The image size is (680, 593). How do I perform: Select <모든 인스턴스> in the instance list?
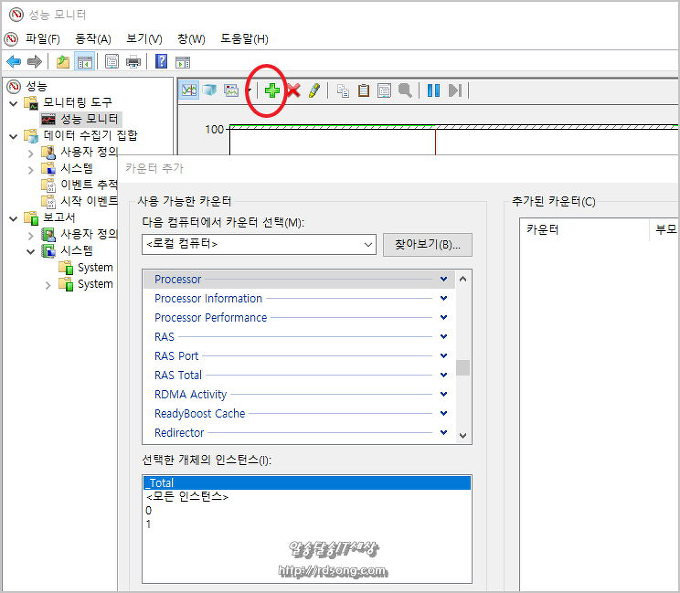pyautogui.click(x=187, y=497)
